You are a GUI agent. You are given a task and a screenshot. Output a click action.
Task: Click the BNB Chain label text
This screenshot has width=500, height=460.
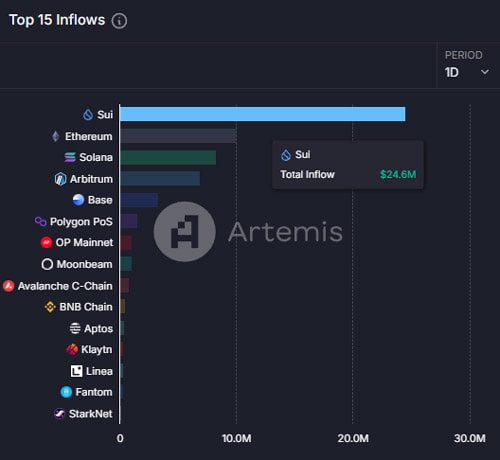click(x=86, y=307)
